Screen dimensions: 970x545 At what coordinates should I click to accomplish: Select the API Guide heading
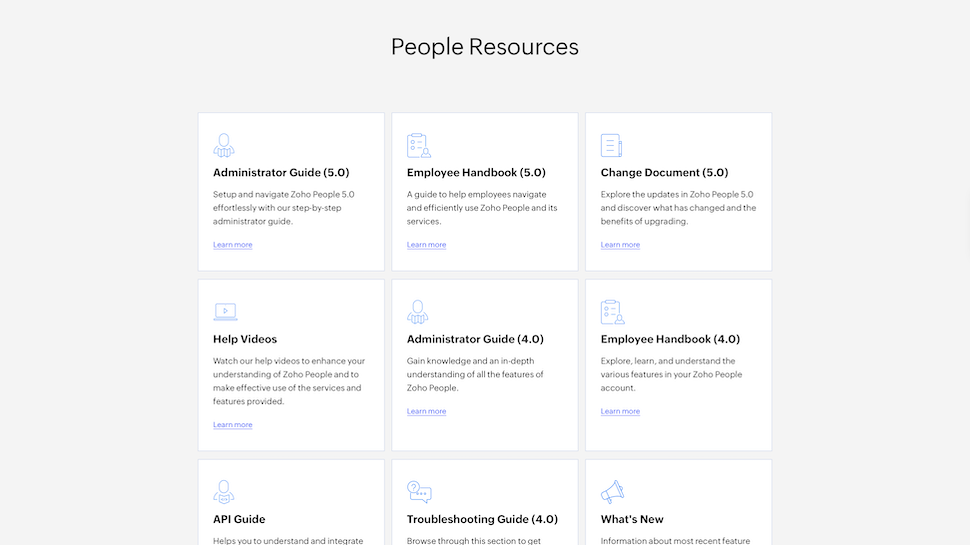239,519
